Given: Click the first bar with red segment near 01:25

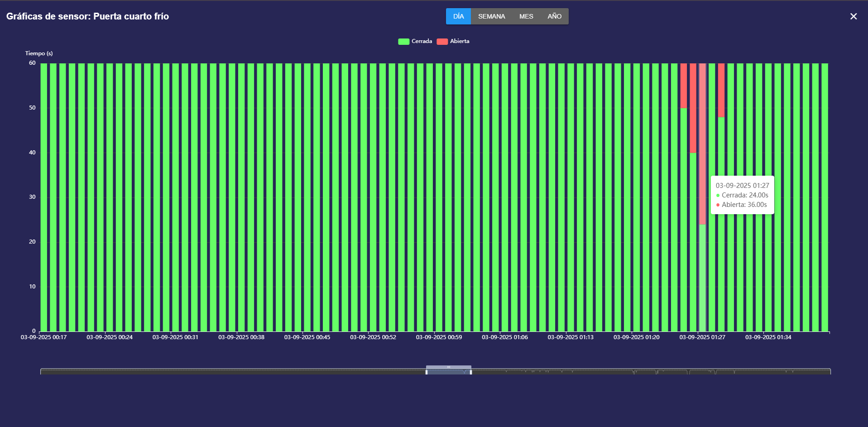Looking at the screenshot, I should [684, 86].
